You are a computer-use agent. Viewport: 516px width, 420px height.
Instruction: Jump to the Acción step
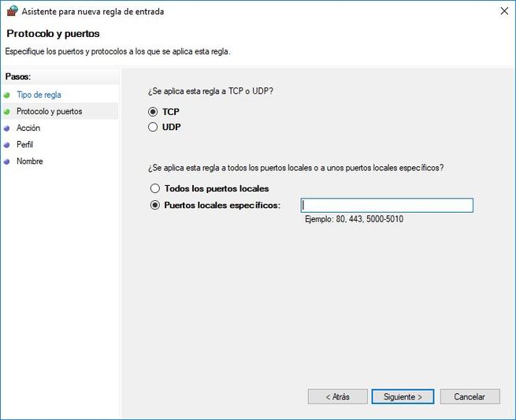click(x=28, y=128)
